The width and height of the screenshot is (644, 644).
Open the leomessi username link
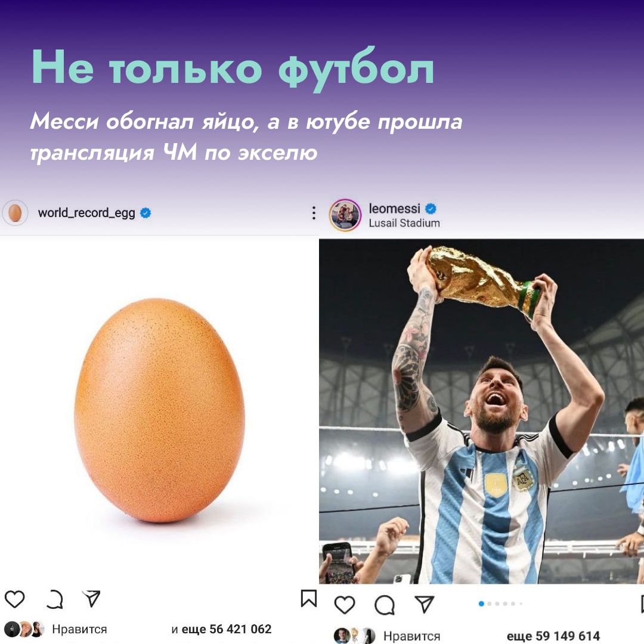[394, 209]
